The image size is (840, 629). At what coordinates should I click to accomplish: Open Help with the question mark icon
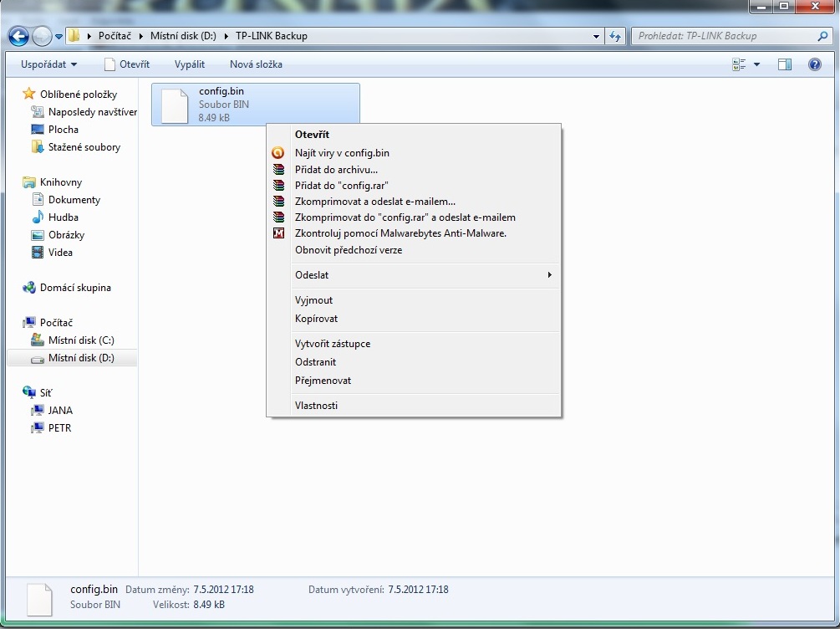click(815, 64)
